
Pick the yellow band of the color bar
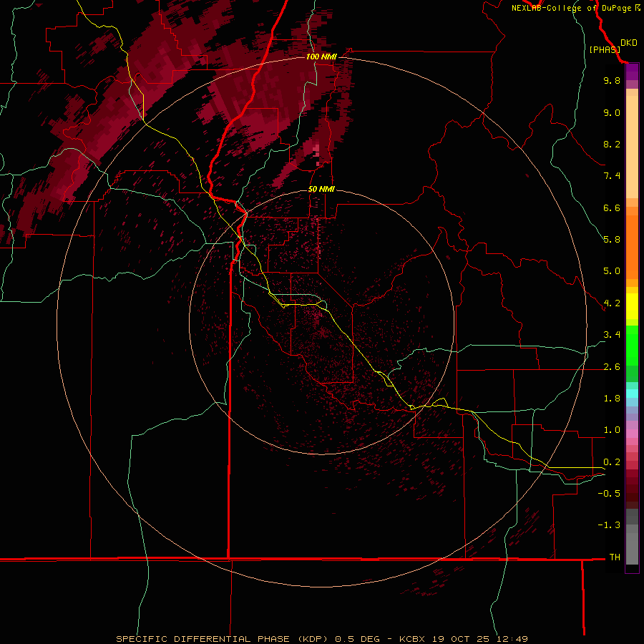click(x=632, y=306)
